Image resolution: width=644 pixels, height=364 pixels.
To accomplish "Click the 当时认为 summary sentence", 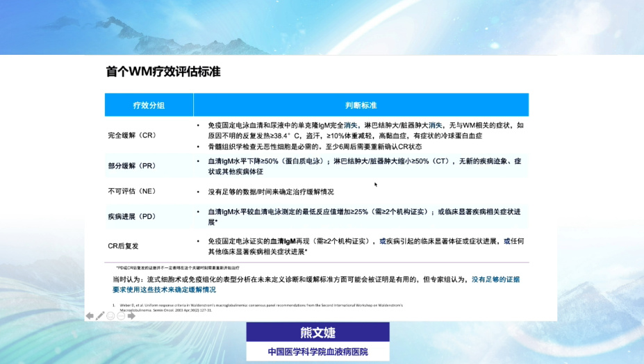I will coord(316,284).
